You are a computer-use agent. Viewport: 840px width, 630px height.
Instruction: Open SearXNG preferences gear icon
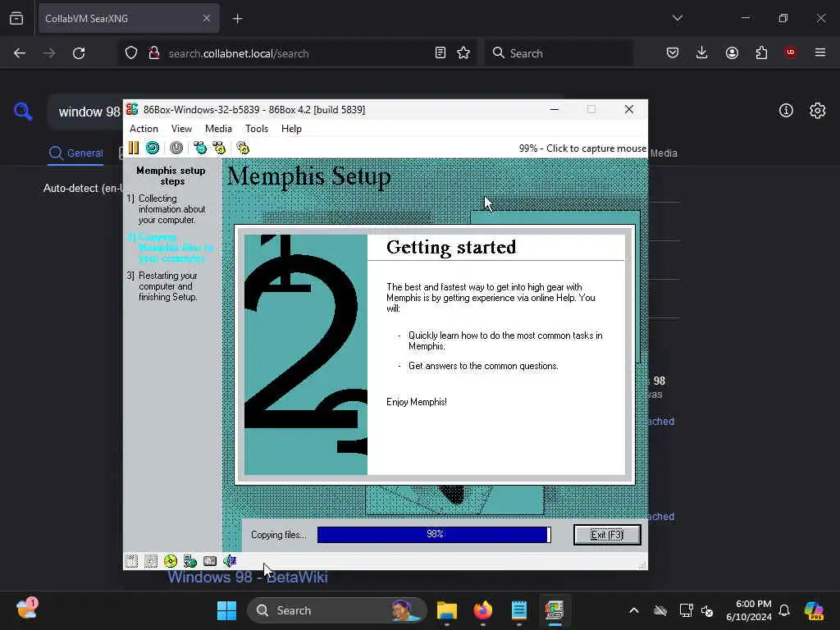tap(818, 111)
